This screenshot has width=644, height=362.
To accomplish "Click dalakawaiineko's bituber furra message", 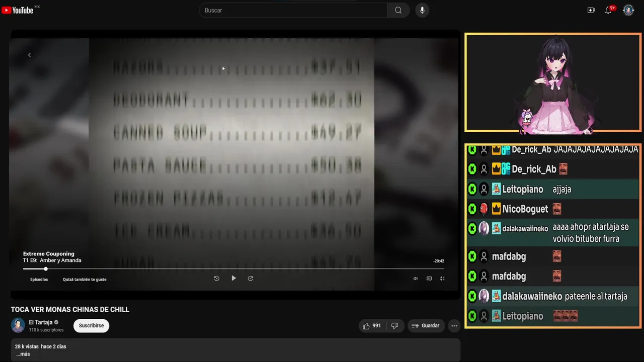I will [x=591, y=233].
